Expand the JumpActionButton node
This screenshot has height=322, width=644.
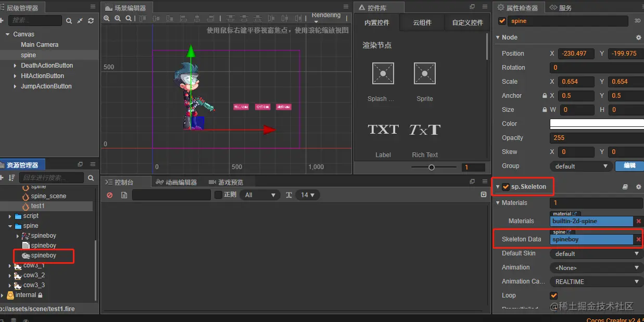point(15,86)
